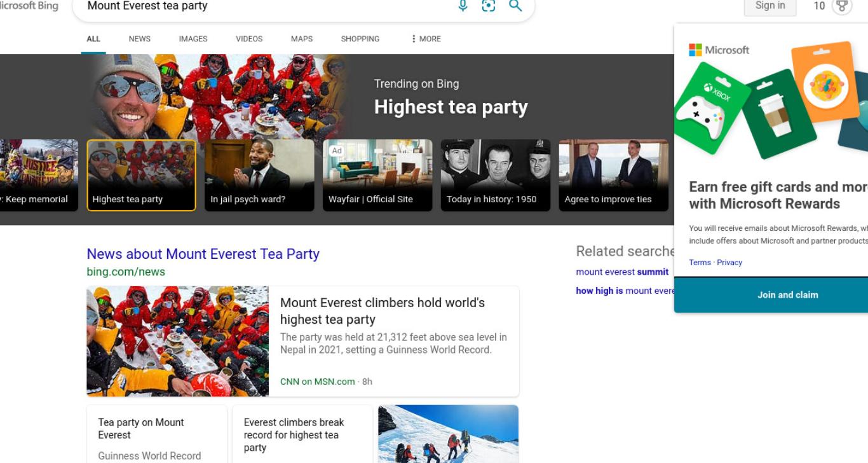Switch to the VIDEOS tab
The width and height of the screenshot is (868, 463).
(249, 39)
